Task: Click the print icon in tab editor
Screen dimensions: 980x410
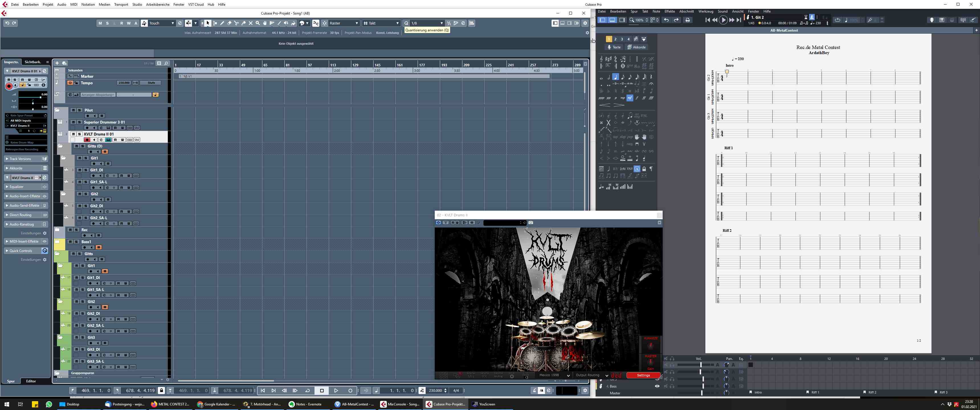Action: pos(687,20)
